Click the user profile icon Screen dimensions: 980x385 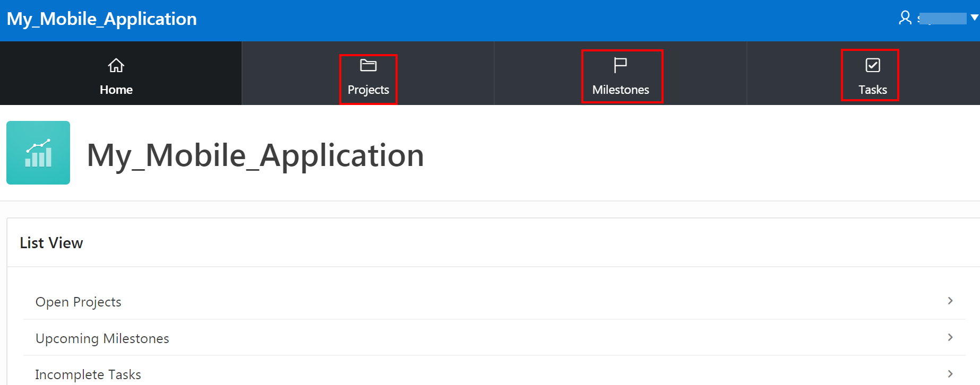coord(905,18)
